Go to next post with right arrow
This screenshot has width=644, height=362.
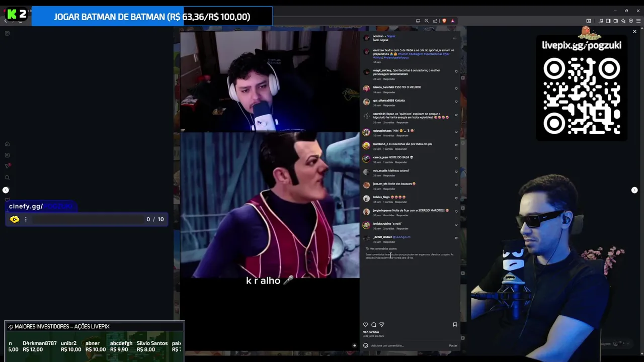[x=634, y=190]
